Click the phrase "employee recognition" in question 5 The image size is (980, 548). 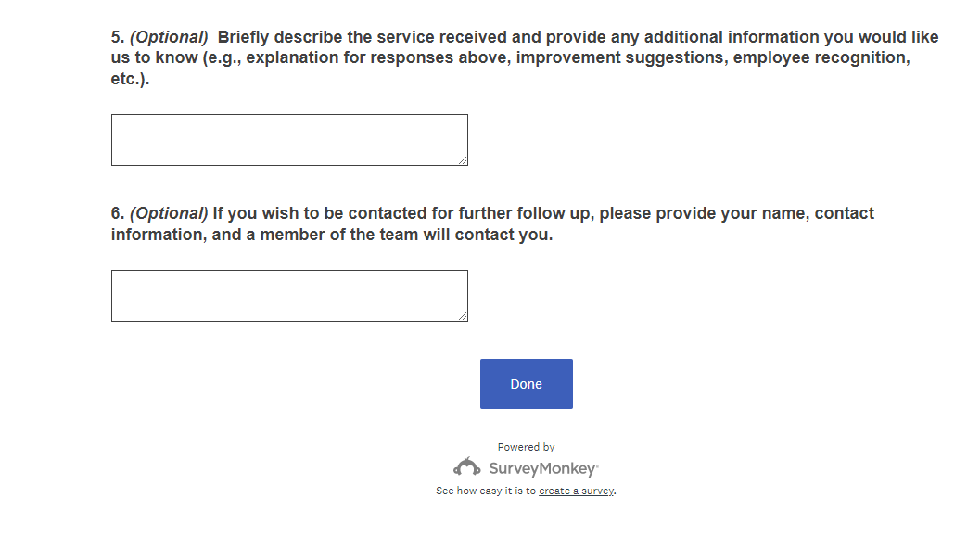point(821,58)
